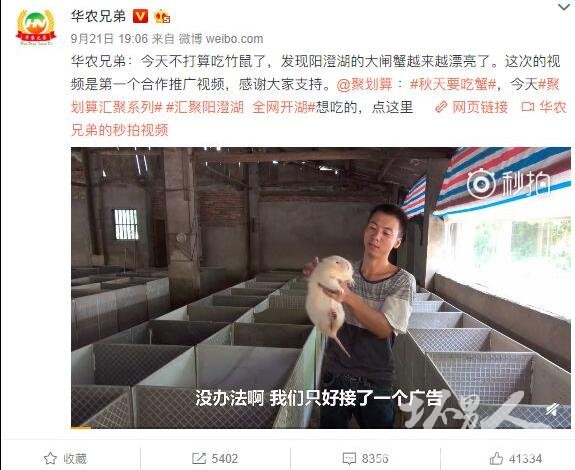Image resolution: width=575 pixels, height=470 pixels.
Task: Open the #秋天要吃蟹# hashtag topic
Action: pyautogui.click(x=453, y=85)
